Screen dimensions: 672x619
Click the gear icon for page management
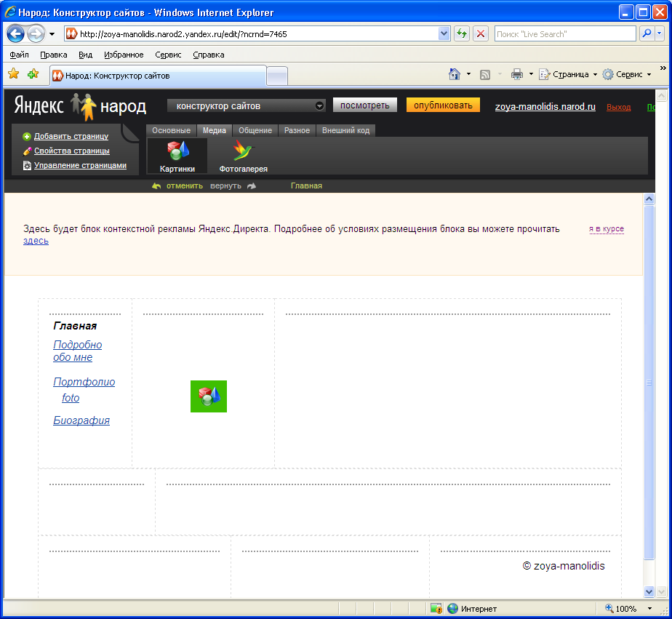click(x=27, y=165)
